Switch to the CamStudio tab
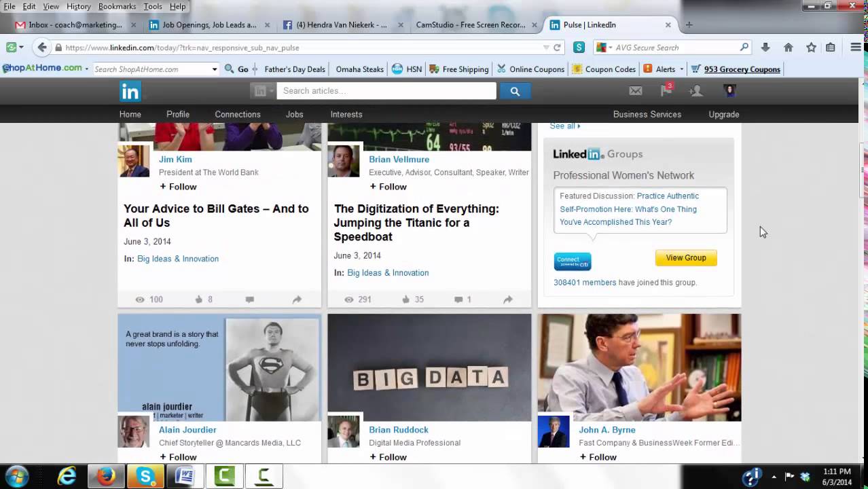 [x=470, y=25]
